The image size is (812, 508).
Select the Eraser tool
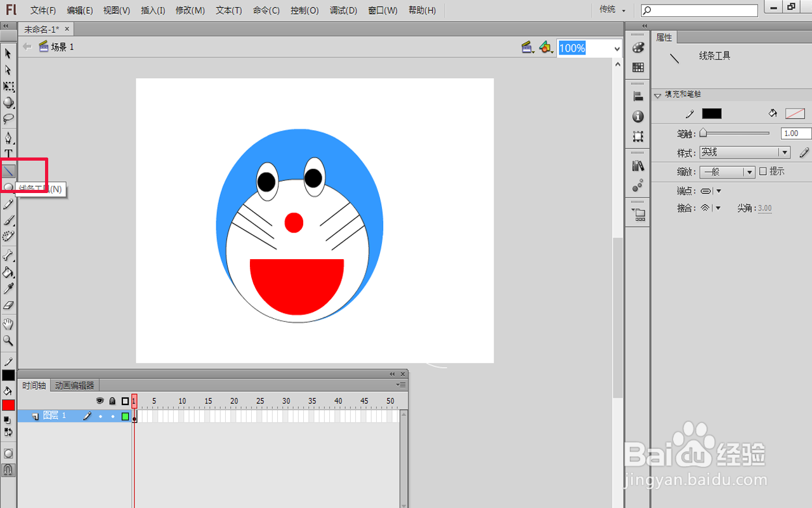tap(8, 305)
